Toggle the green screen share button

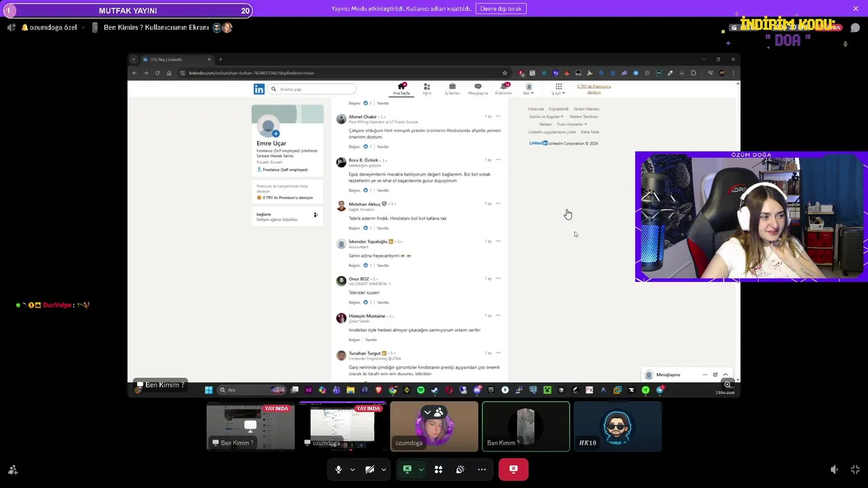click(x=407, y=469)
